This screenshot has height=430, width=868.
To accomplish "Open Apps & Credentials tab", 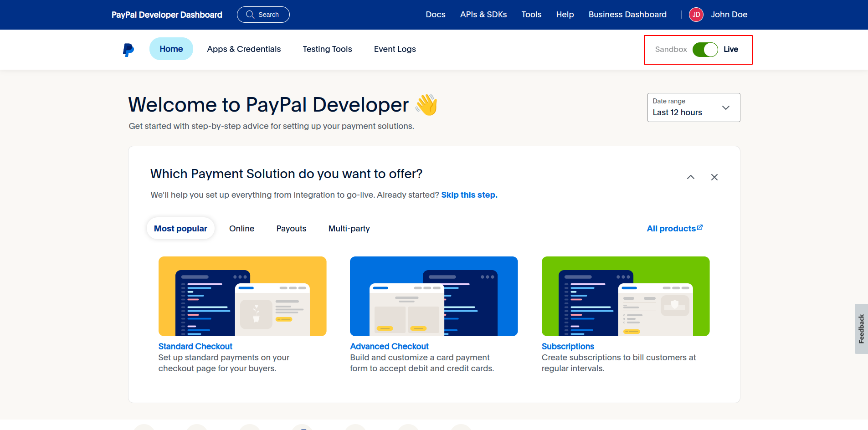I will [x=244, y=49].
